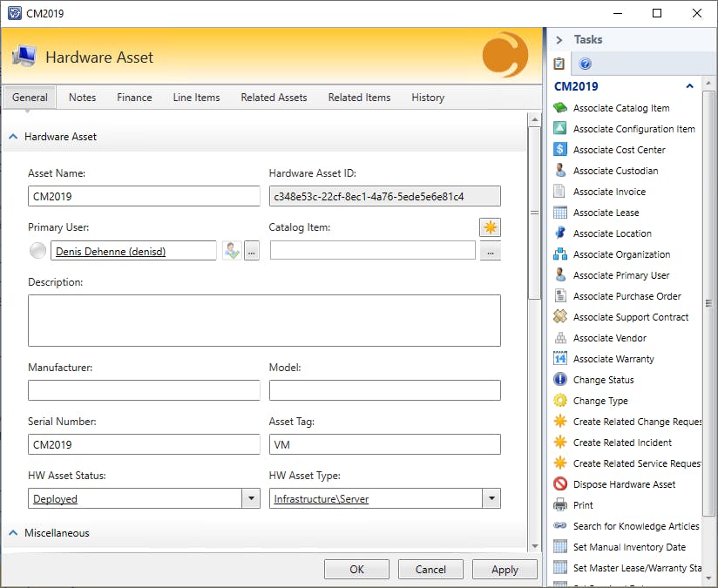Viewport: 718px width, 588px height.
Task: Switch to the Finance tab
Action: tap(134, 98)
